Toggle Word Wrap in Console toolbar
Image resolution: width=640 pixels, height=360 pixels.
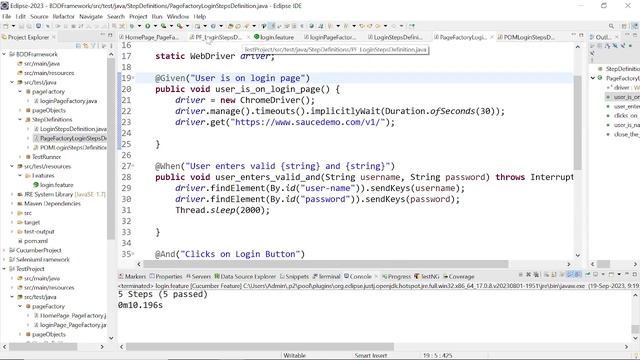pos(562,275)
